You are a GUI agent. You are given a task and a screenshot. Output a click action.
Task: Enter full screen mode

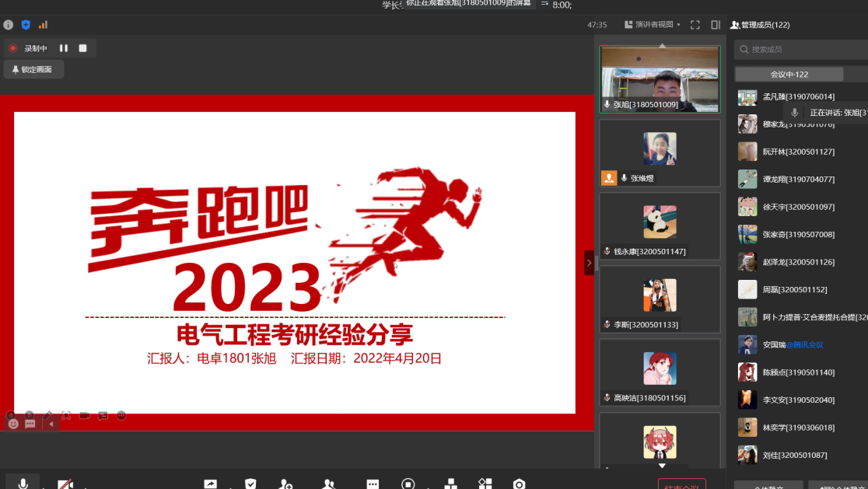(695, 25)
